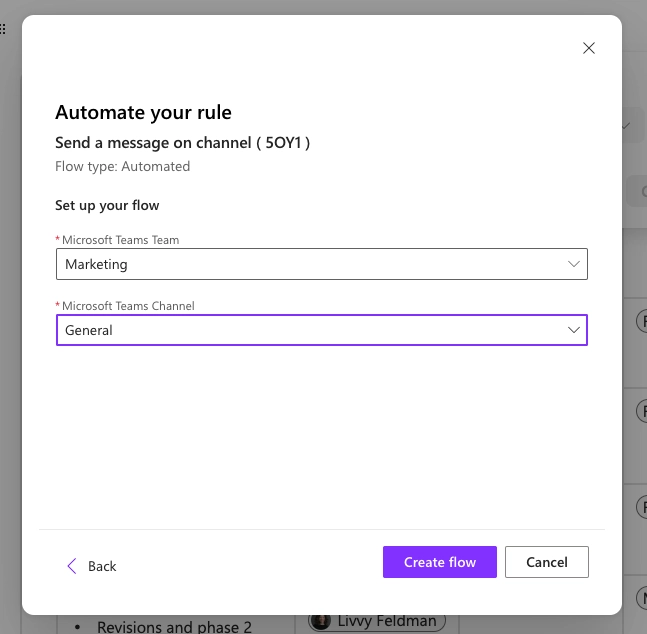Click the Create flow button
This screenshot has width=647, height=634.
coord(440,562)
